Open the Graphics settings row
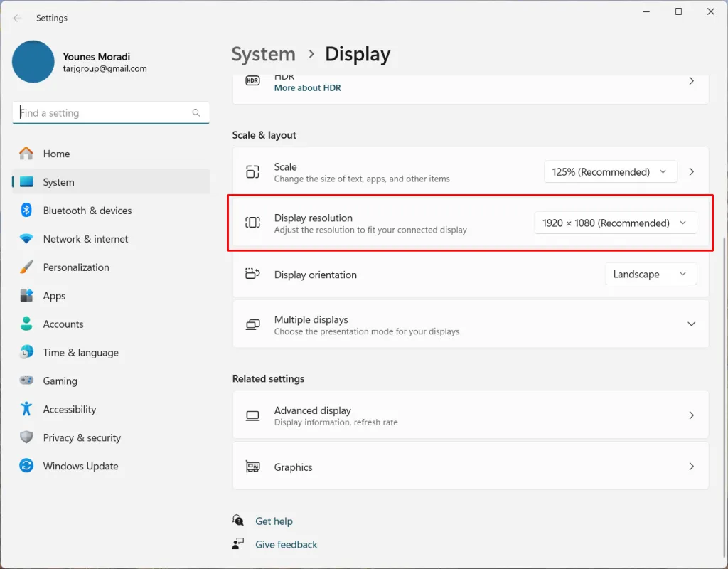The image size is (728, 569). (470, 467)
